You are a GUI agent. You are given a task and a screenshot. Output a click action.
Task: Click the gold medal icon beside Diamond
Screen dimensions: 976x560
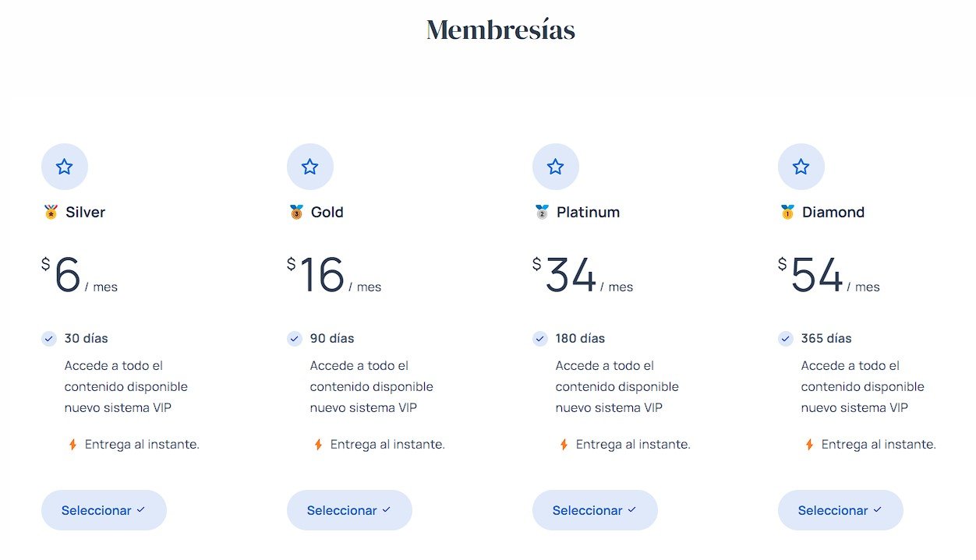[x=787, y=212]
